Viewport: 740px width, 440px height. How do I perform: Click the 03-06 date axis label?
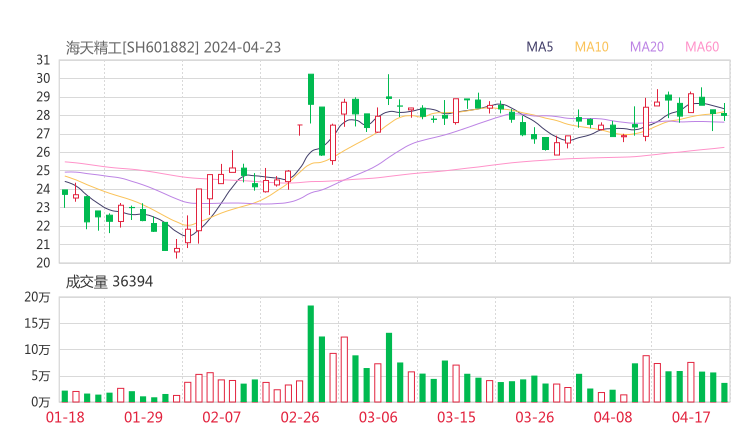[378, 417]
